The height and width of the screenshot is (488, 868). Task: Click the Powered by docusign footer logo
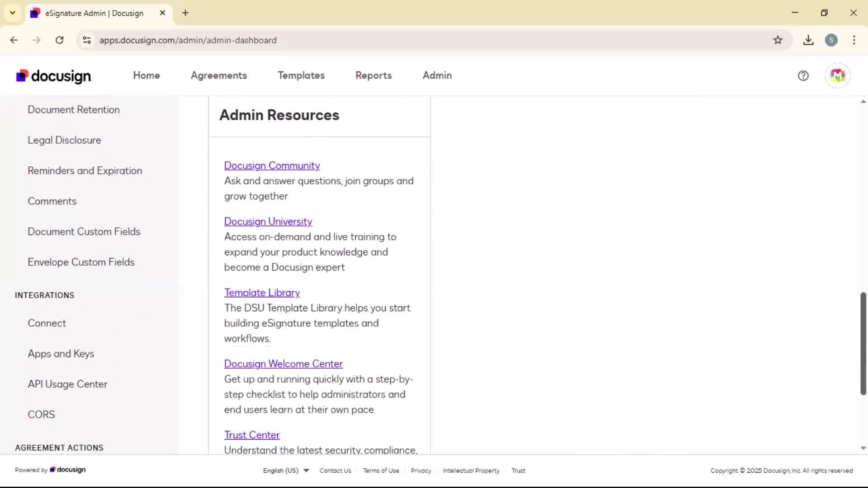50,470
